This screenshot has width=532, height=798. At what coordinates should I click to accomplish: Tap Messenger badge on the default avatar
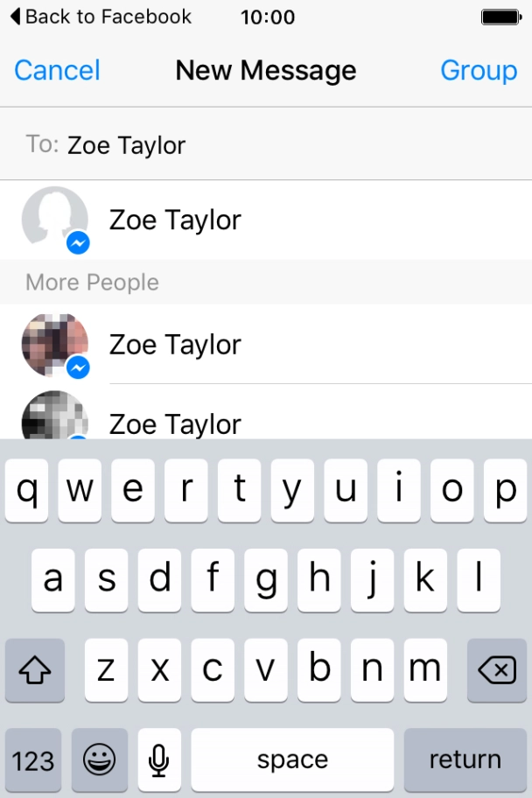click(x=78, y=243)
